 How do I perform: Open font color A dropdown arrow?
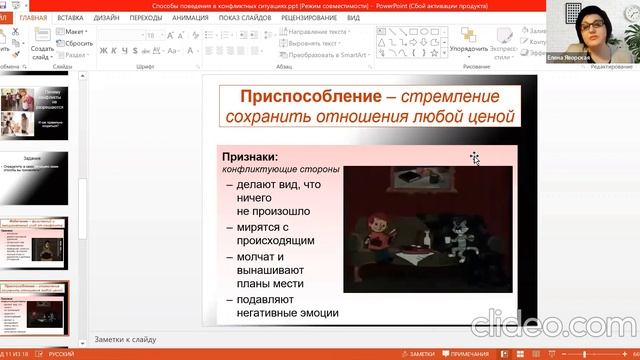pyautogui.click(x=197, y=51)
